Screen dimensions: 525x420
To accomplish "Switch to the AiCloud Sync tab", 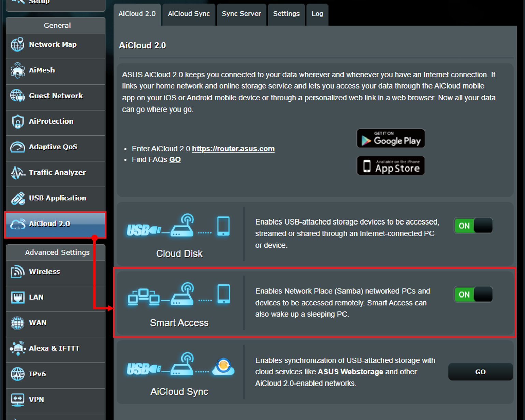I will click(189, 14).
